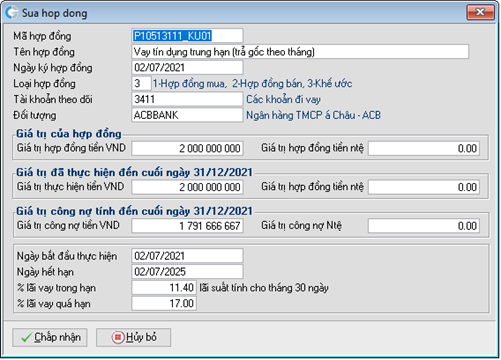501x360 pixels.
Task: Click the Hủy bỏ cancel button
Action: (133, 337)
